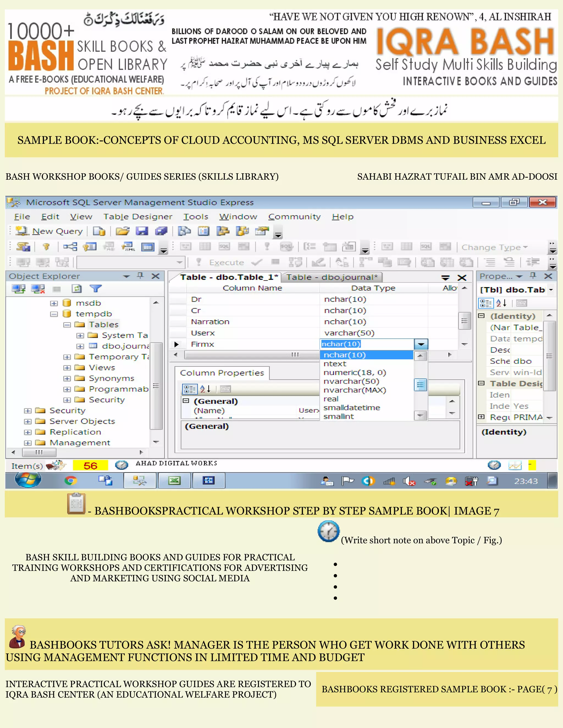Open the Tools menu
Viewport: 563px width, 728px height.
[196, 217]
